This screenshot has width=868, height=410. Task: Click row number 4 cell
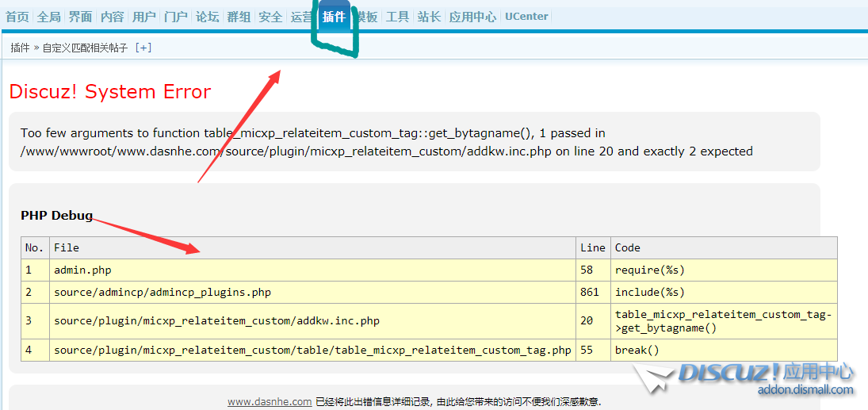pos(35,351)
